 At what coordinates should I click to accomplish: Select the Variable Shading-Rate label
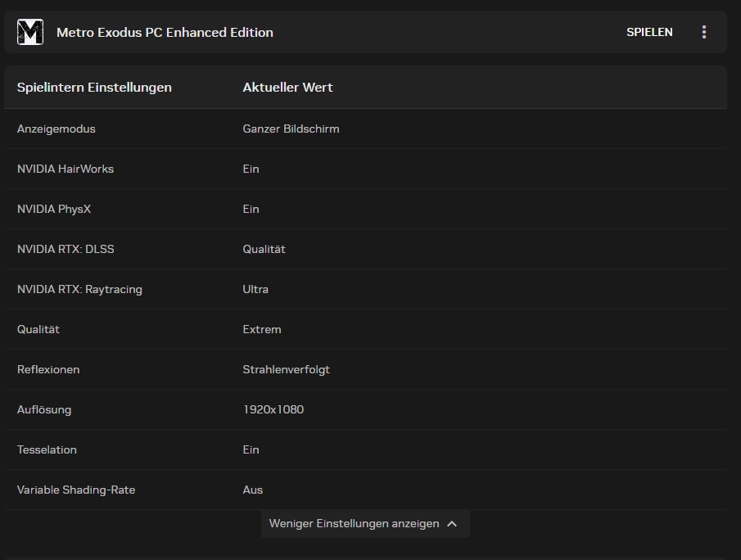click(76, 490)
